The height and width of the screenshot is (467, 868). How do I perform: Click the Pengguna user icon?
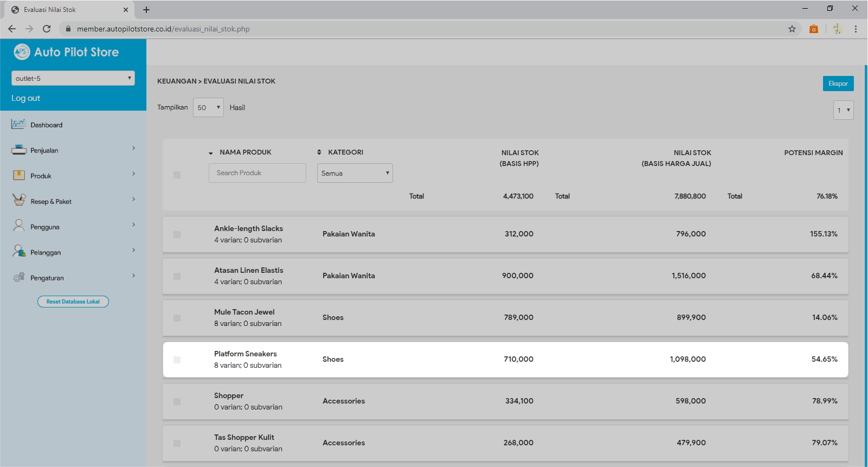point(18,226)
